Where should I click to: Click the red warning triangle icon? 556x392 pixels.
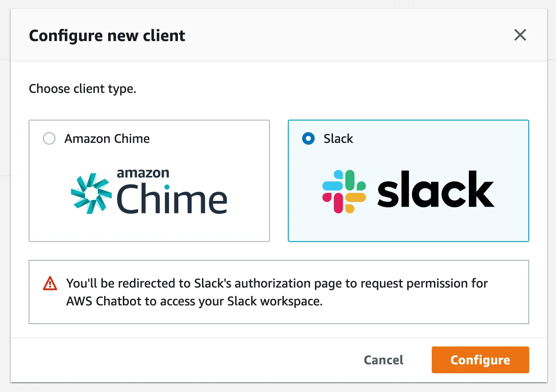point(50,284)
